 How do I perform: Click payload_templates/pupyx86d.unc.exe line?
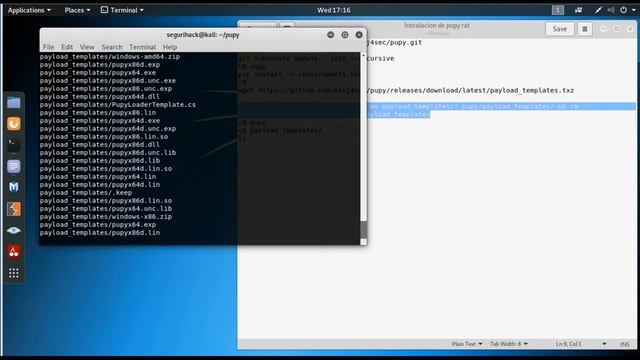click(108, 80)
